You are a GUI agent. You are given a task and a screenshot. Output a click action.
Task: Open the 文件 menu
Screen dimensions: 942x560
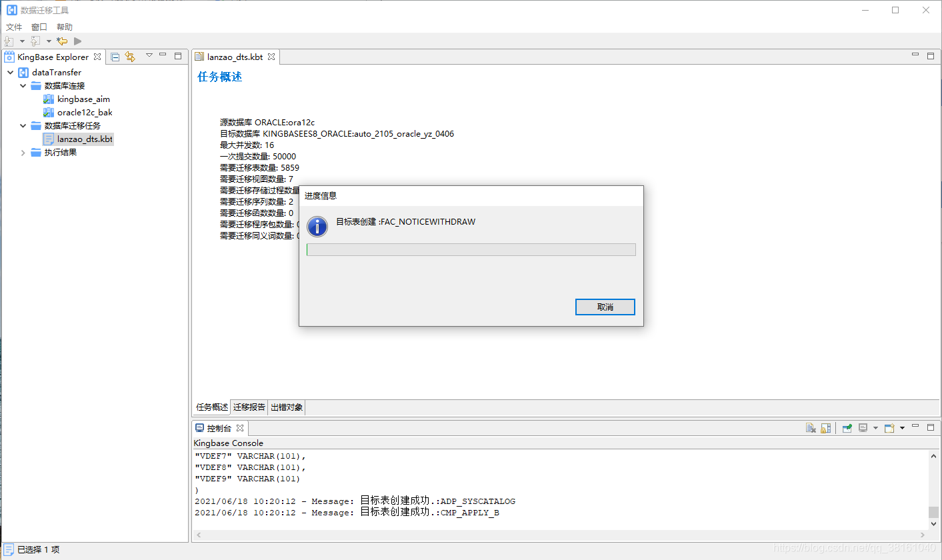point(14,27)
